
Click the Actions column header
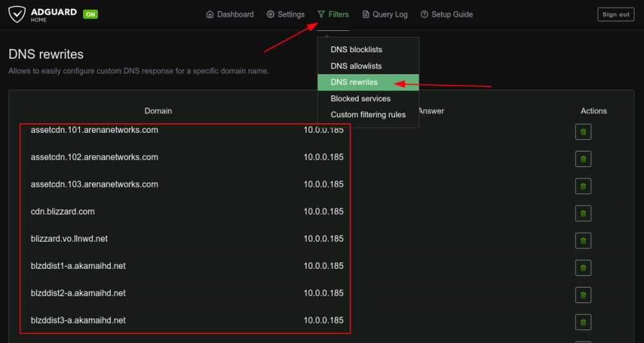click(594, 111)
